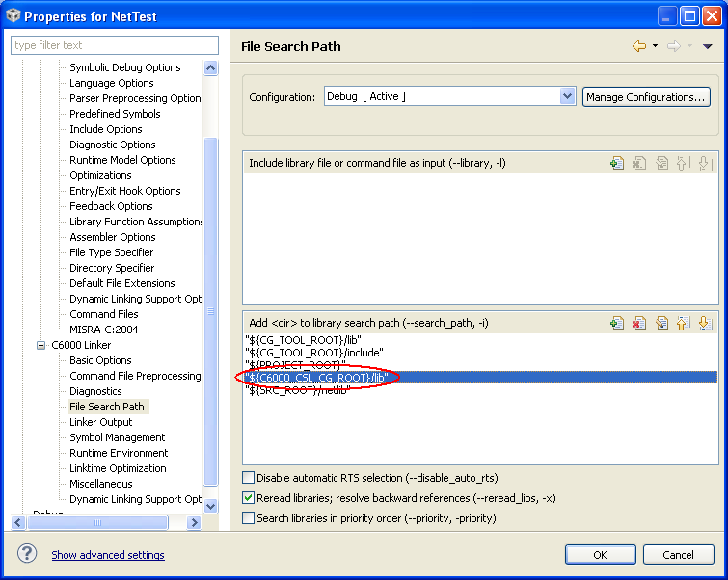This screenshot has height=580, width=728.
Task: Move the selected search path up
Action: click(x=683, y=323)
